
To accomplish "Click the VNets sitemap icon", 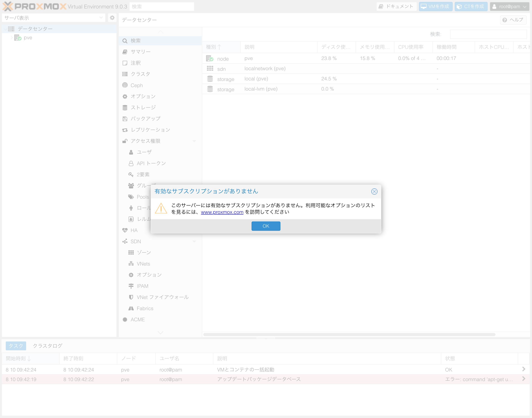I will coord(131,264).
